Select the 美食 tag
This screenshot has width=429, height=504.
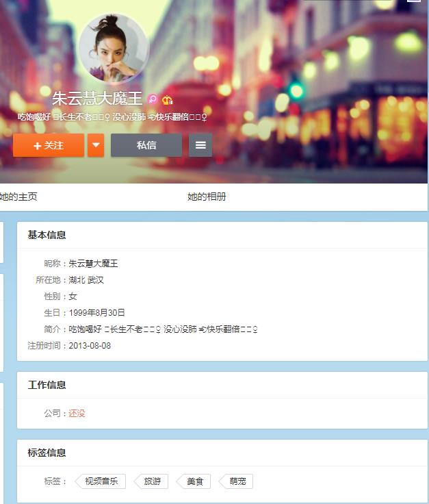click(x=194, y=481)
